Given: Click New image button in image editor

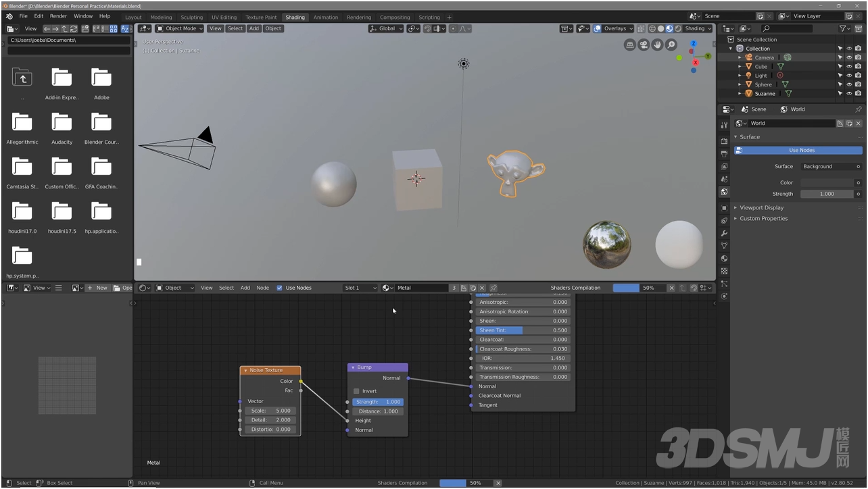Looking at the screenshot, I should tap(97, 288).
